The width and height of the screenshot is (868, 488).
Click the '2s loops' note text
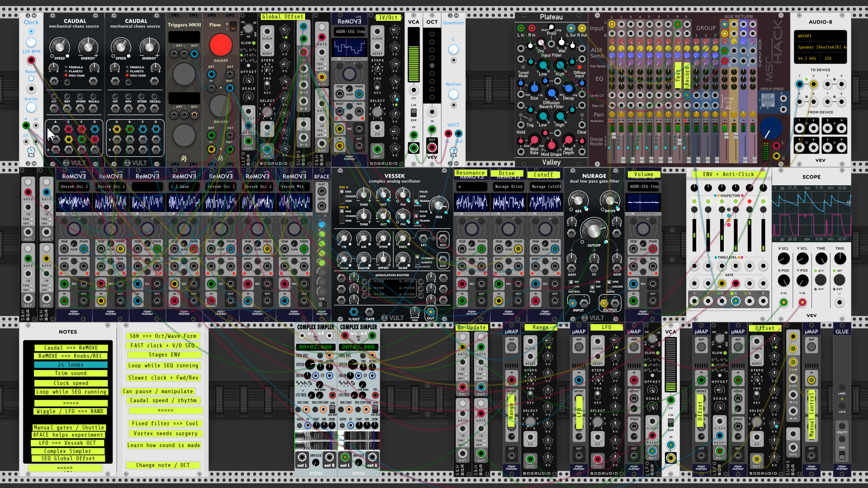tap(71, 365)
